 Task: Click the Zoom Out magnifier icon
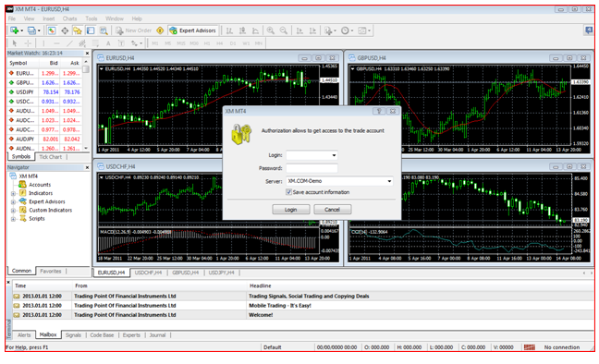tap(284, 30)
